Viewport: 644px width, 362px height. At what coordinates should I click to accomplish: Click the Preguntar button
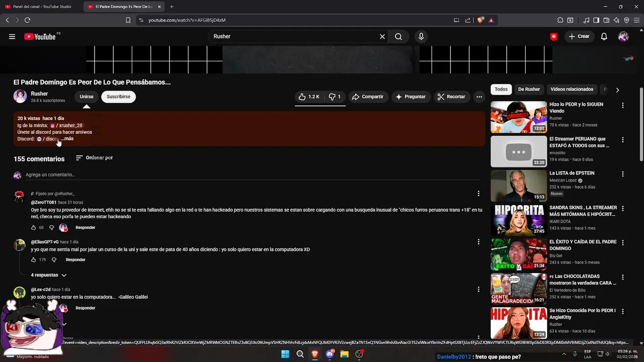(410, 97)
